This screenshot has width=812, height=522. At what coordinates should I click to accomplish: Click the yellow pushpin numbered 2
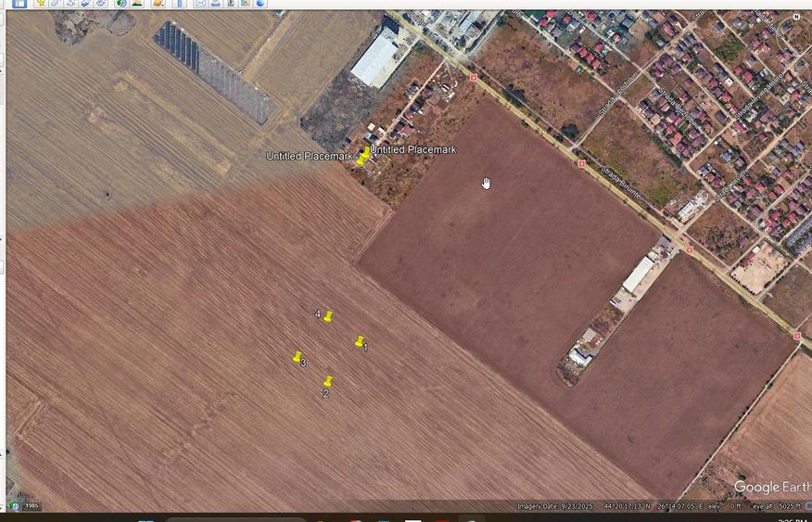coord(328,382)
